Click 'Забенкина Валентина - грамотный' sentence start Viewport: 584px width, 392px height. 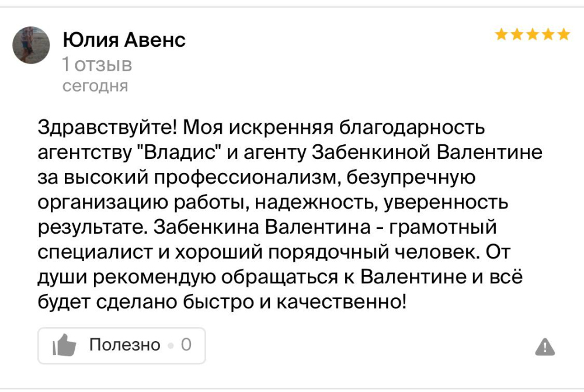[325, 227]
